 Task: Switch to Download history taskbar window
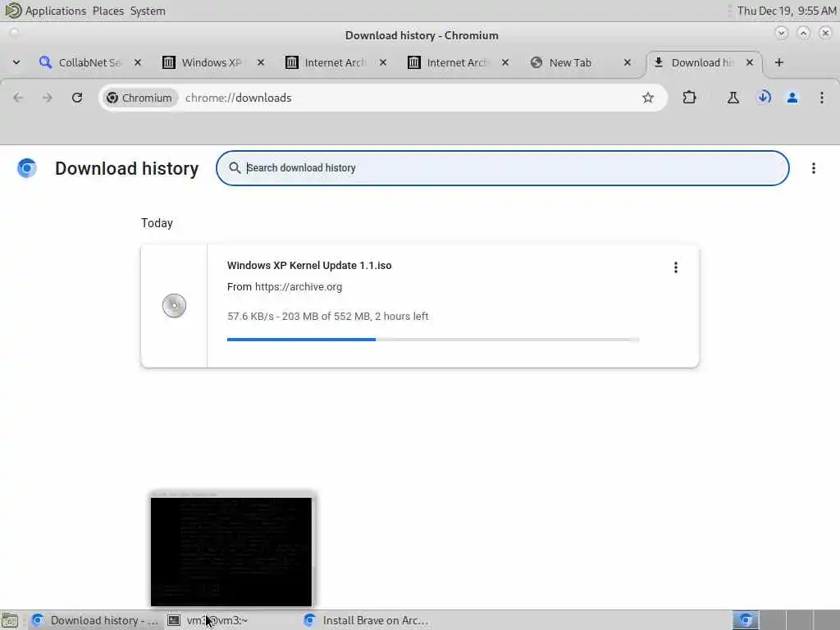pyautogui.click(x=95, y=620)
